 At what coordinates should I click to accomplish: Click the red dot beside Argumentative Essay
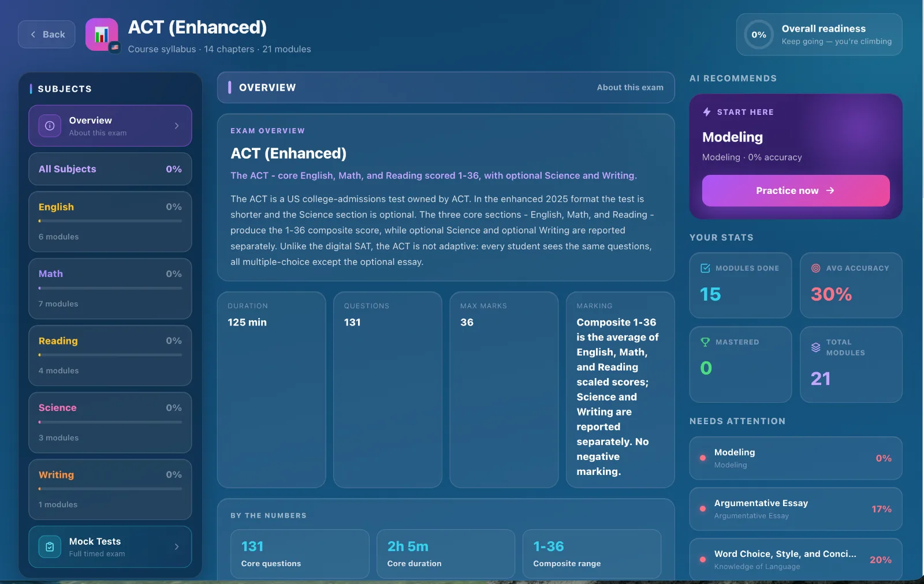click(x=703, y=509)
